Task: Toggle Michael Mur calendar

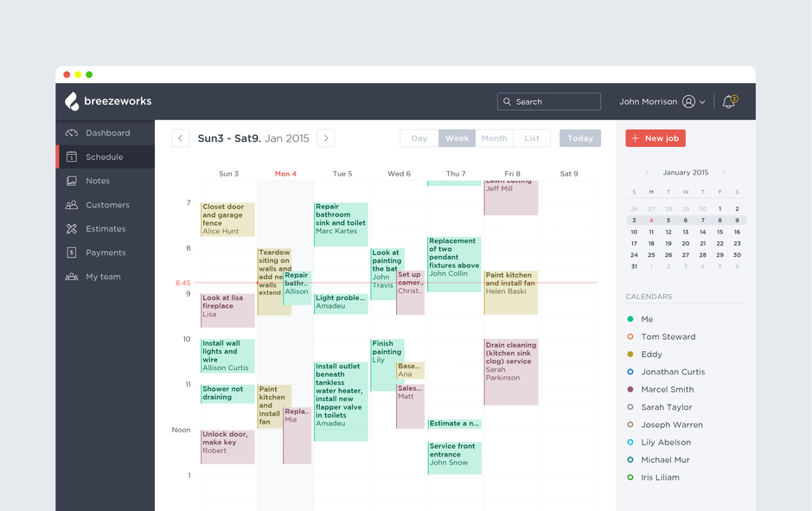Action: [630, 460]
